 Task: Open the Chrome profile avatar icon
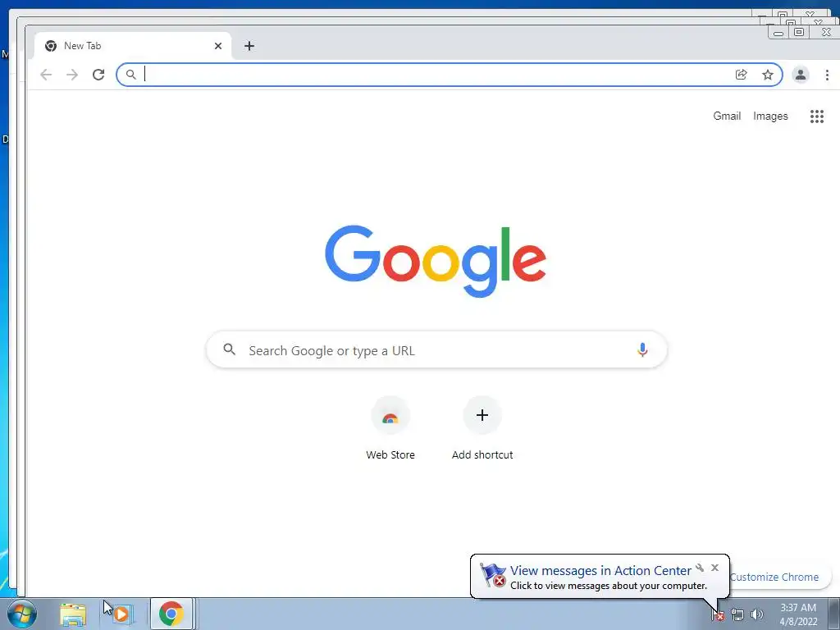click(801, 75)
